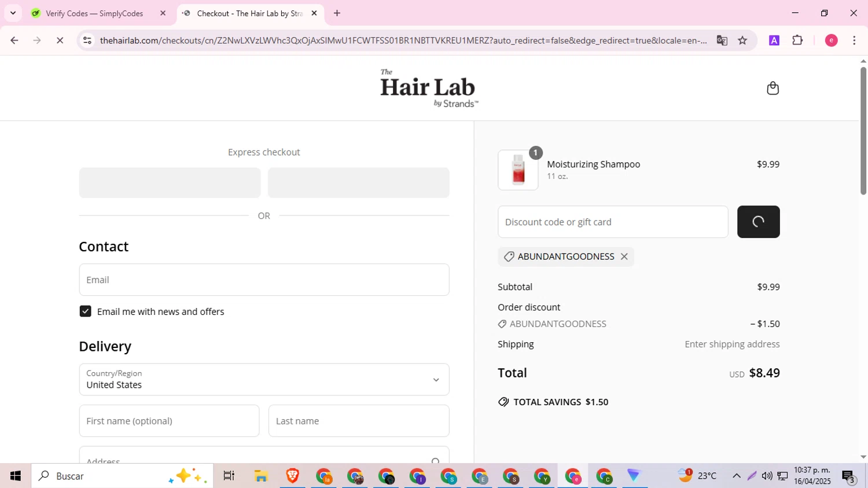Focus the Discount code or gift card field

click(613, 222)
